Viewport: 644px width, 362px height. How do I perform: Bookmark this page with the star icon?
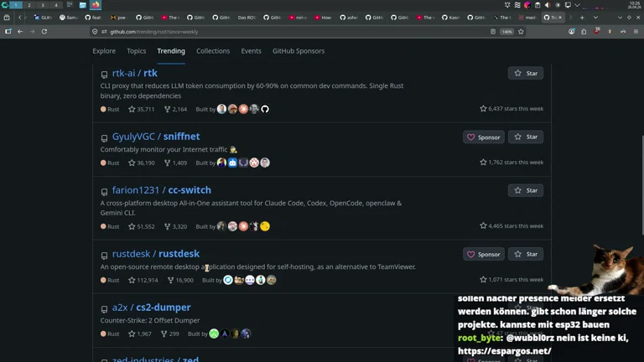521,32
